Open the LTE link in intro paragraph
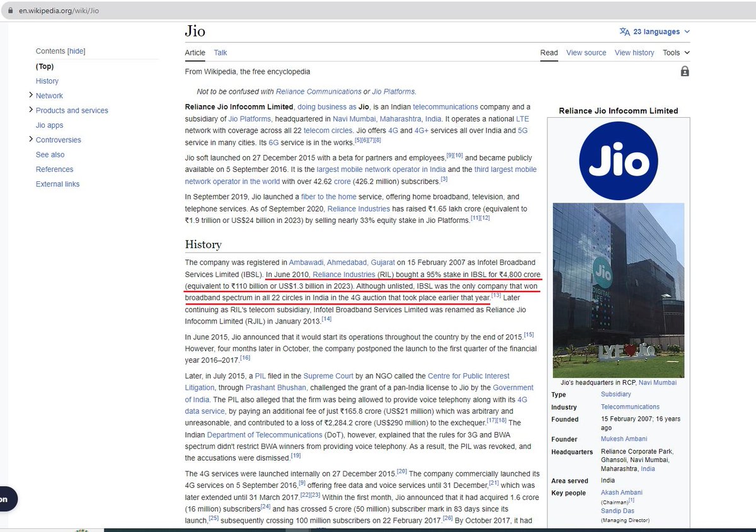The height and width of the screenshot is (532, 756). coord(523,119)
